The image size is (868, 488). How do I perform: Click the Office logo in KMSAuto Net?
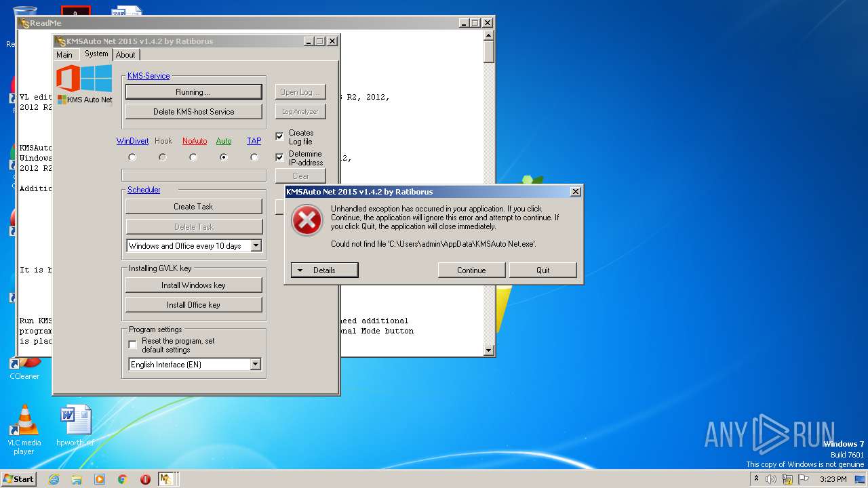[68, 78]
